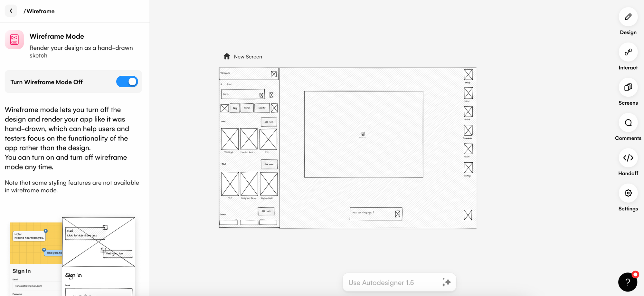Click See more button beside Shape section
Image resolution: width=644 pixels, height=296 pixels.
pyautogui.click(x=269, y=122)
